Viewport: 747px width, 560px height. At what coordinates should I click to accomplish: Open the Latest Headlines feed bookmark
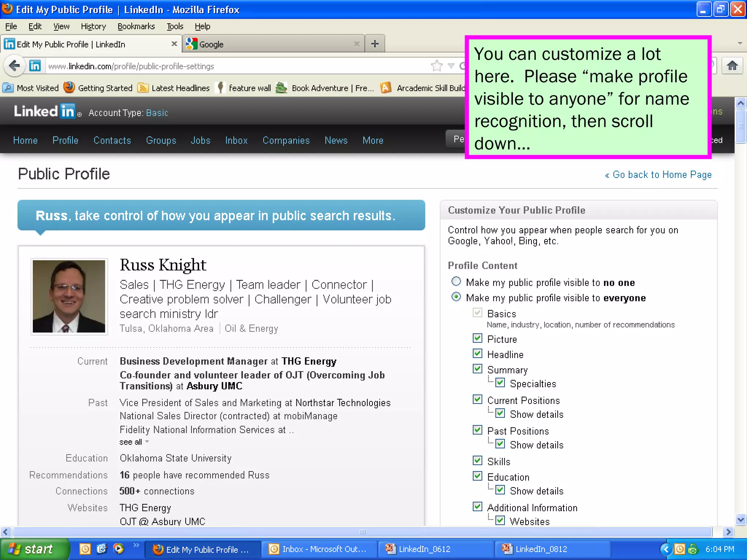point(174,88)
